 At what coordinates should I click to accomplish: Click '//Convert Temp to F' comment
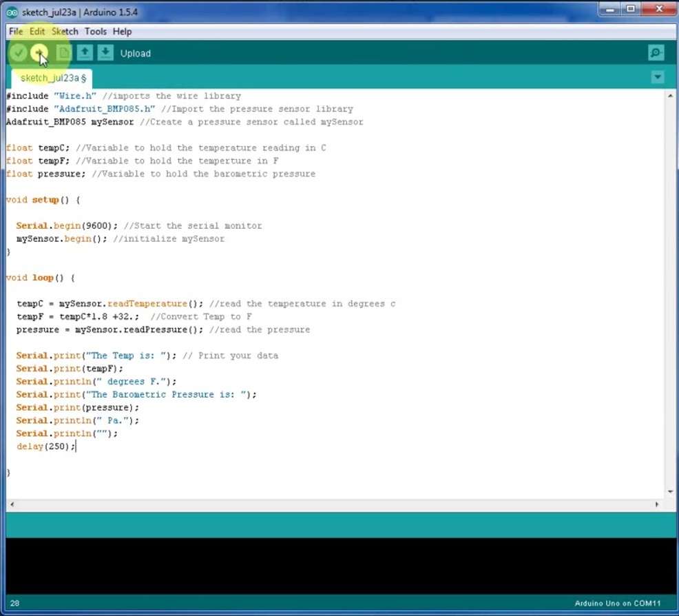201,317
